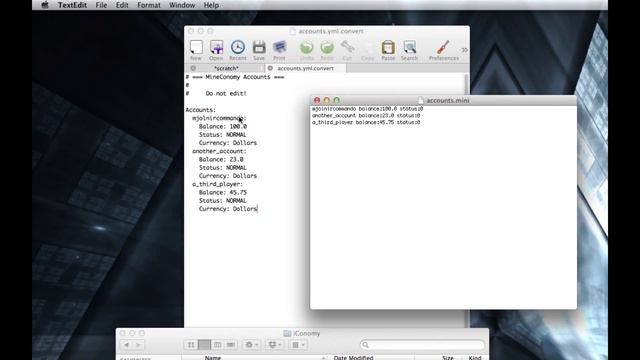
Task: Click the Finder search field
Action: click(x=422, y=345)
